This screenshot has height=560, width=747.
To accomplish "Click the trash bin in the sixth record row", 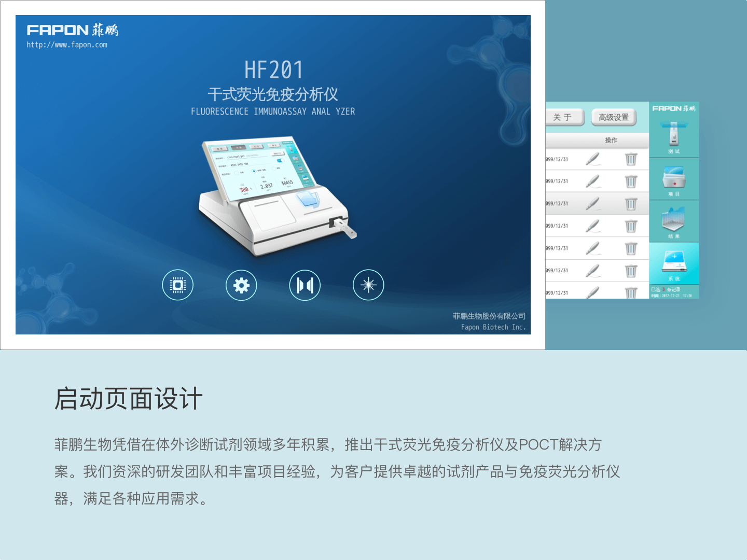I will tap(631, 271).
